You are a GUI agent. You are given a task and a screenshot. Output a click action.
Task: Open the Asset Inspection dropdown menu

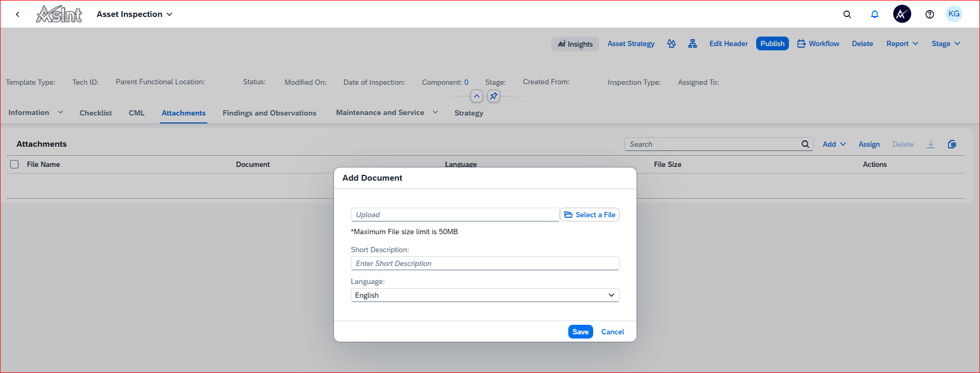pyautogui.click(x=134, y=14)
